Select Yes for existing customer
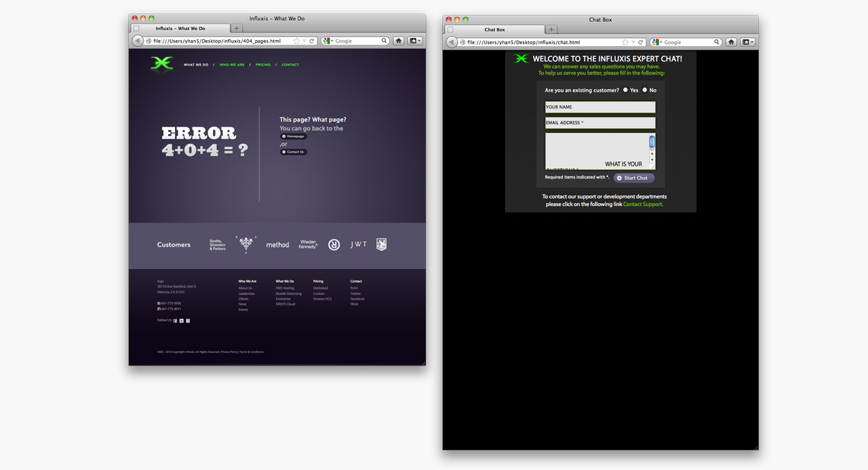The height and width of the screenshot is (470, 868). pyautogui.click(x=626, y=90)
